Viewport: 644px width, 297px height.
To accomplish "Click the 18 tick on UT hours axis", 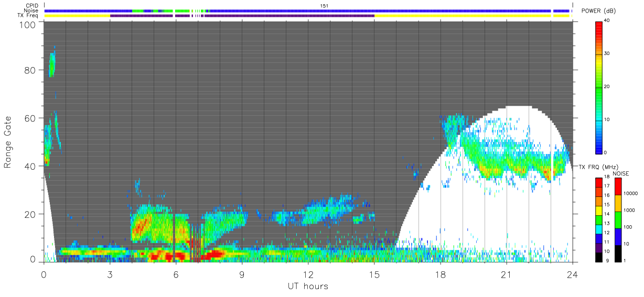I will click(441, 273).
